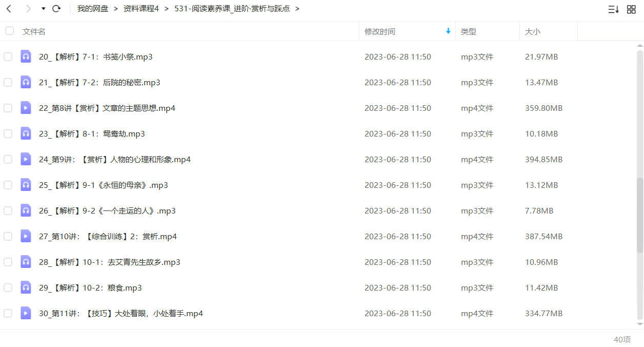644x347 pixels.
Task: Open the sort order icon at top right
Action: click(613, 9)
